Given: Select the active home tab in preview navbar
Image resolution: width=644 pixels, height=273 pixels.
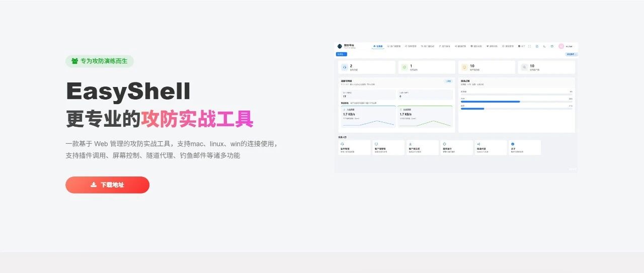Looking at the screenshot, I should click(x=378, y=46).
